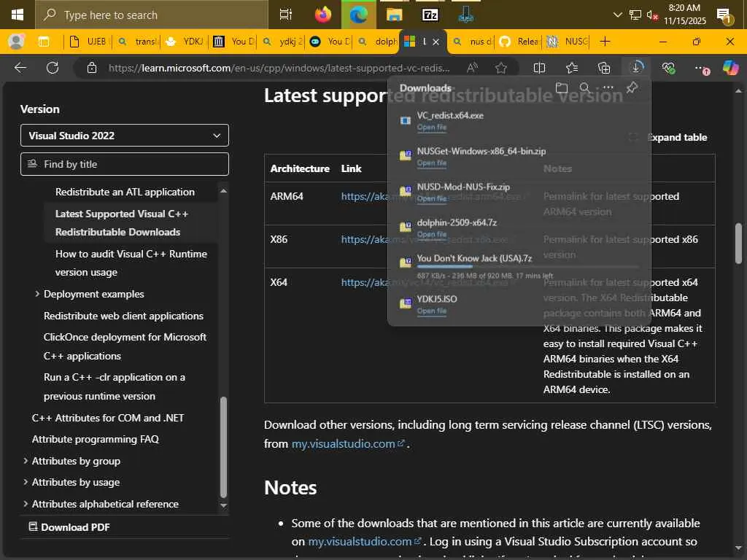Click the page vertical scrollbar

point(738,243)
